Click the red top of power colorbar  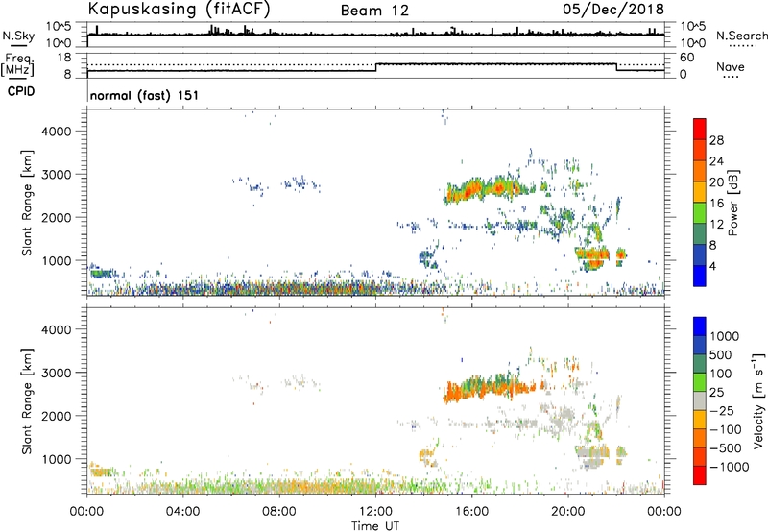click(x=700, y=129)
